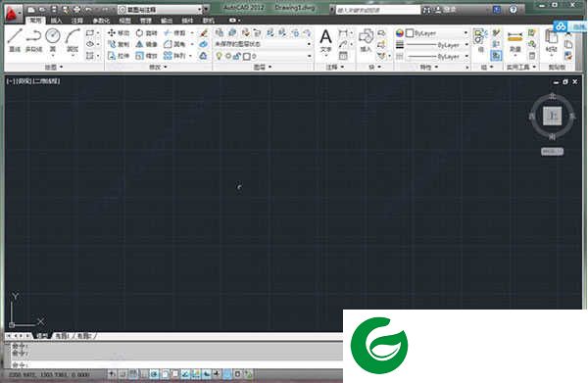Activate the Trim command

(174, 33)
